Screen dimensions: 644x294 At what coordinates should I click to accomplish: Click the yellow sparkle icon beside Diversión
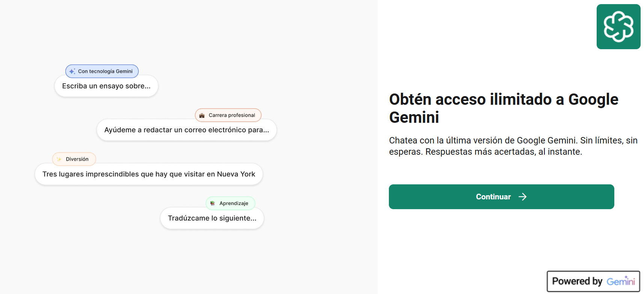(x=59, y=159)
